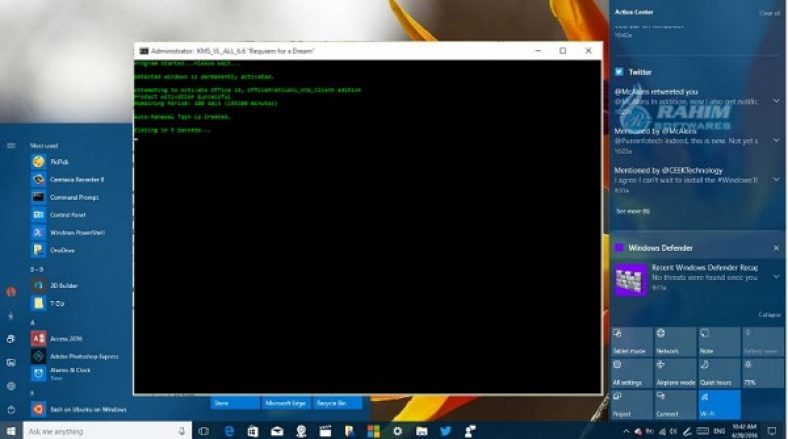Viewport: 788px width, 439px height.
Task: Adjust brightness 75% quick action tile
Action: (x=763, y=372)
